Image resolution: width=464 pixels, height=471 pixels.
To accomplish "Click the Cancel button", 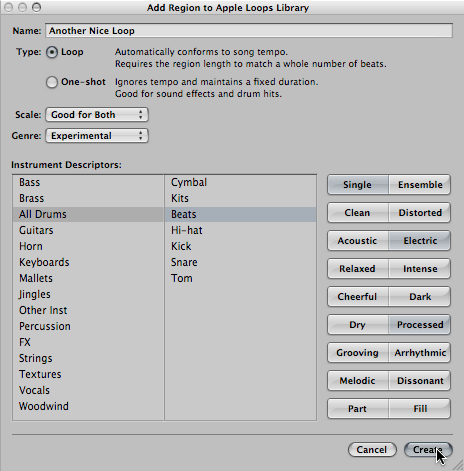I will [x=372, y=450].
